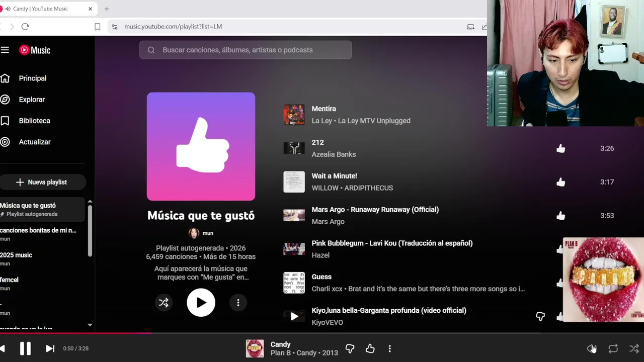Image resolution: width=644 pixels, height=362 pixels.
Task: Select the song 212
Action: (x=317, y=142)
